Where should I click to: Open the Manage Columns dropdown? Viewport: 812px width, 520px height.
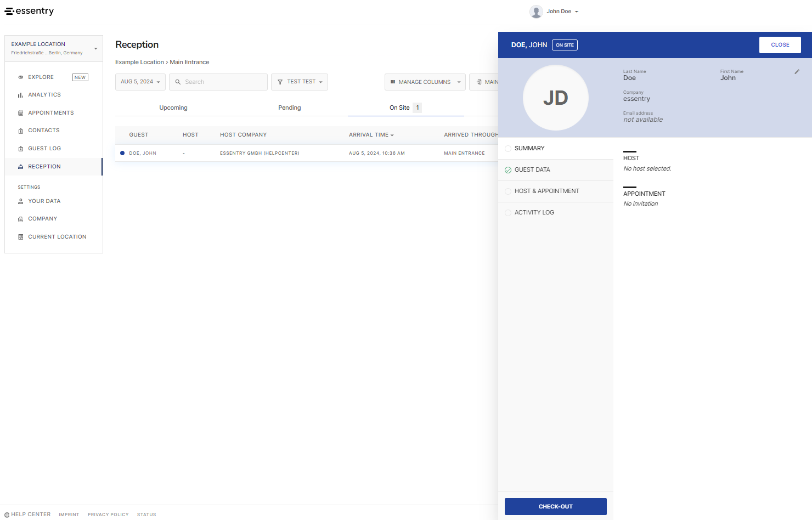(425, 82)
